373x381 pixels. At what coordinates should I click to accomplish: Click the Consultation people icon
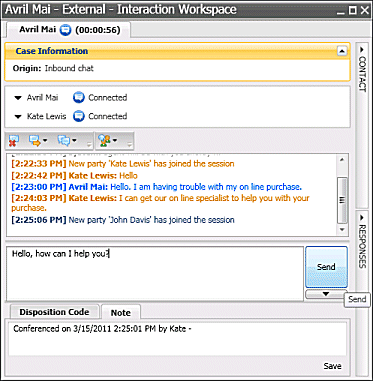point(105,141)
